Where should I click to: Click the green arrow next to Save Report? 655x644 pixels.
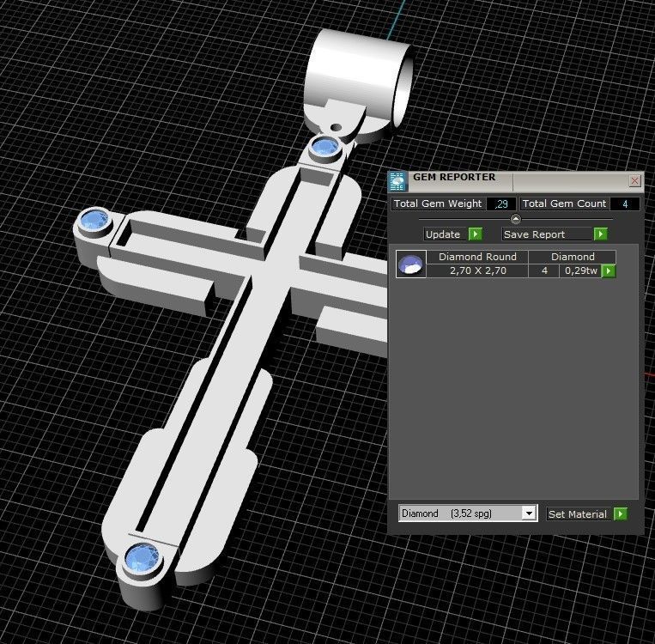coord(601,234)
